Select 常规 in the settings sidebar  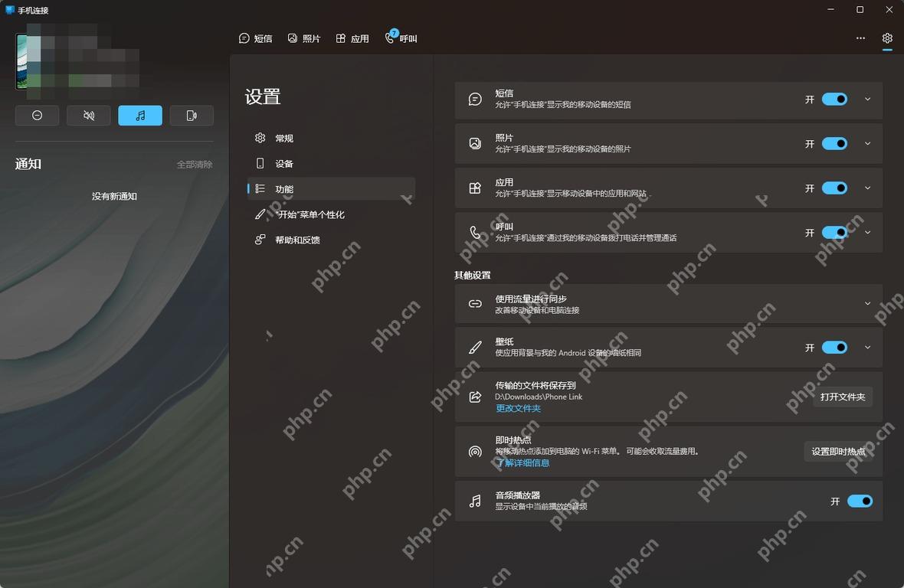331,139
